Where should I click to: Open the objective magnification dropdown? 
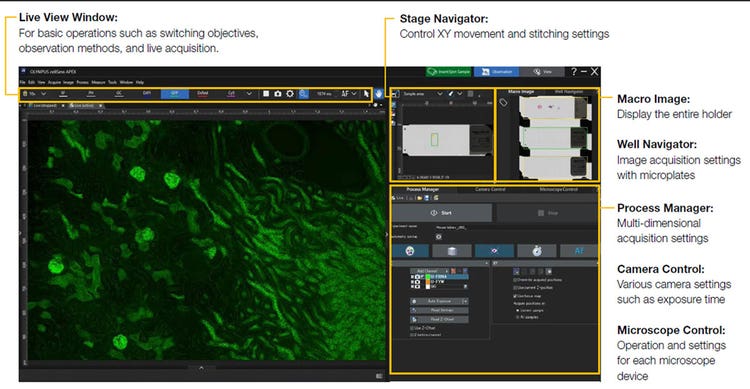tap(44, 94)
